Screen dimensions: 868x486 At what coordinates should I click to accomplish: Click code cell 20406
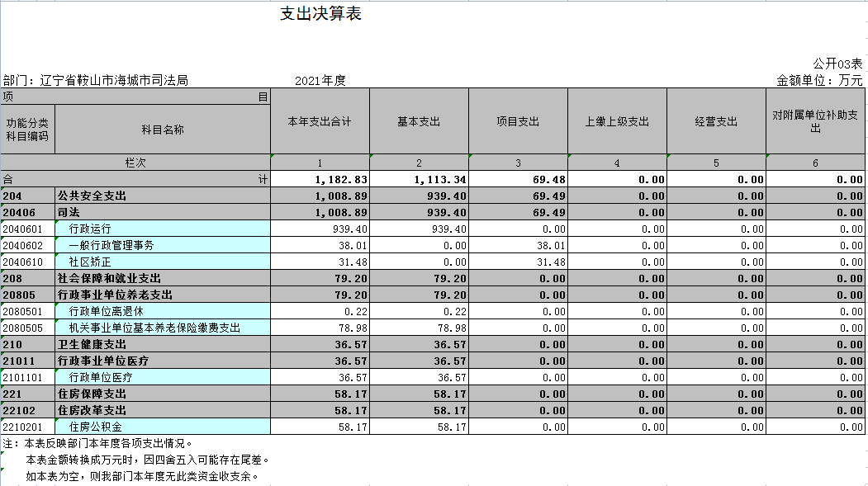(x=28, y=212)
